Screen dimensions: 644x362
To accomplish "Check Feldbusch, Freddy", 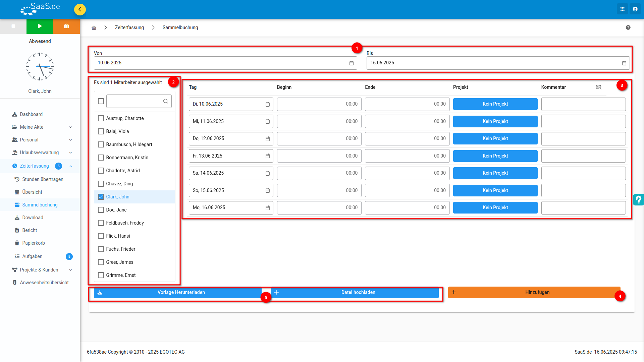I will [101, 223].
